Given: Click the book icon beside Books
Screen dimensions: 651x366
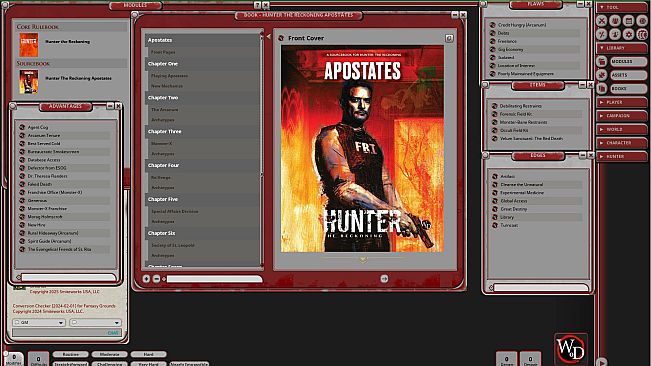Looking at the screenshot, I should click(x=602, y=88).
